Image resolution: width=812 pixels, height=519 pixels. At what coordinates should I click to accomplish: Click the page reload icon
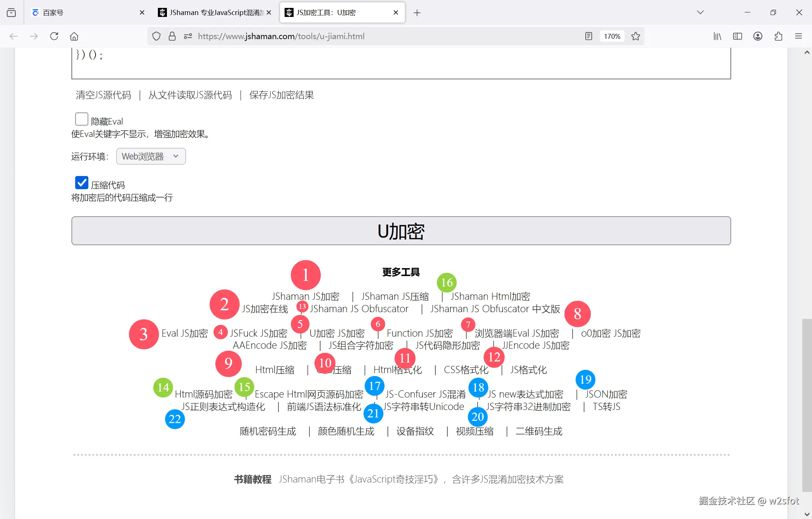54,36
